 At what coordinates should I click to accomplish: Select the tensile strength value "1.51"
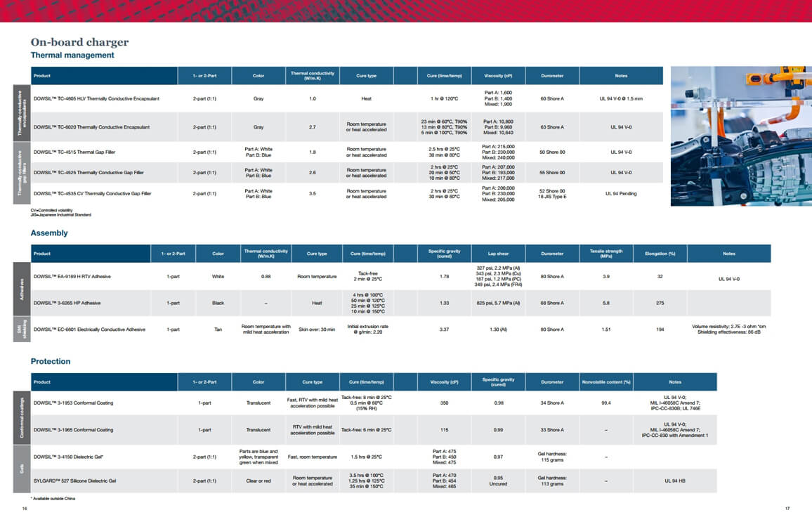(606, 329)
